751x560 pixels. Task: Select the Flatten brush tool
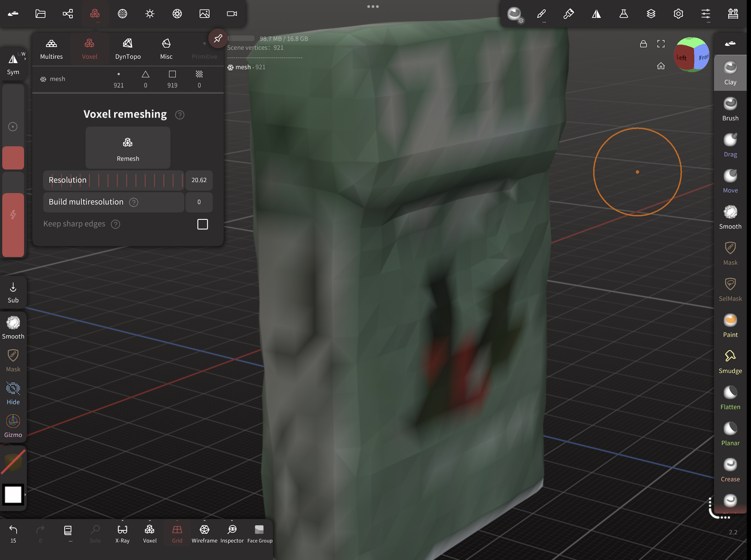point(730,397)
